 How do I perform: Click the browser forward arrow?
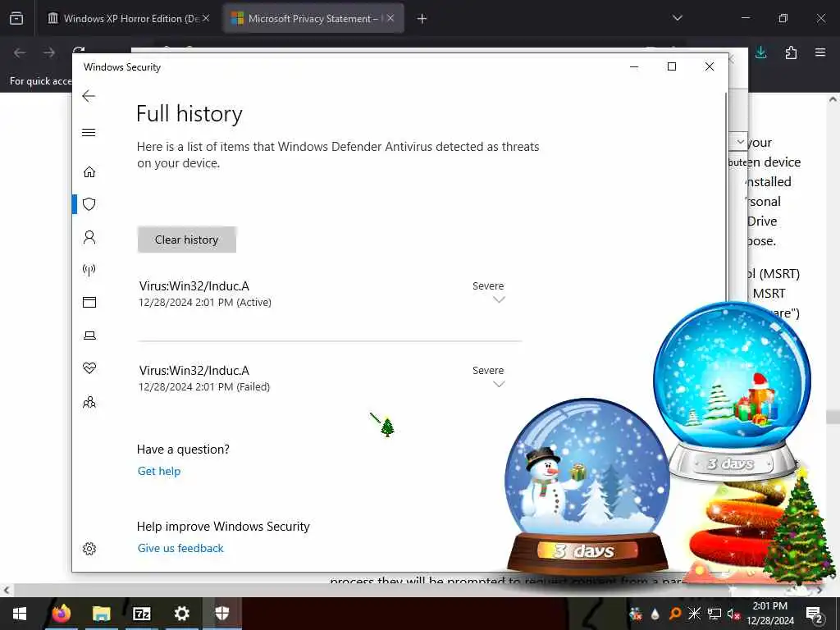[49, 52]
